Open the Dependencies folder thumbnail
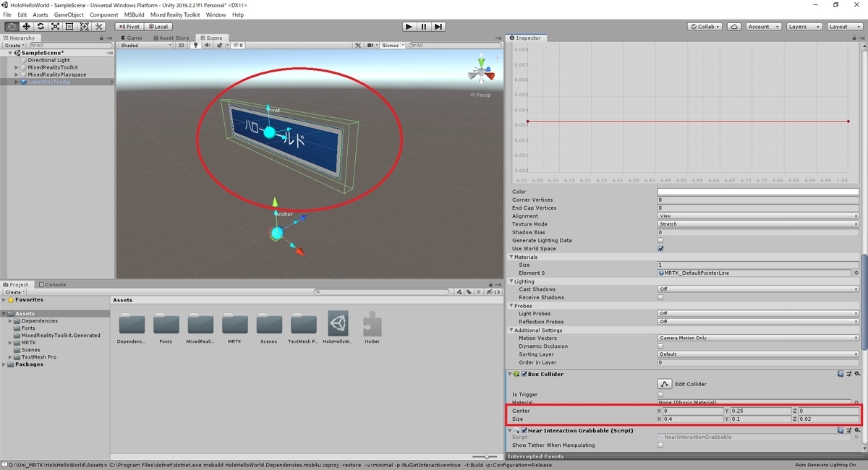Viewport: 868px width, 470px height. coord(132,324)
